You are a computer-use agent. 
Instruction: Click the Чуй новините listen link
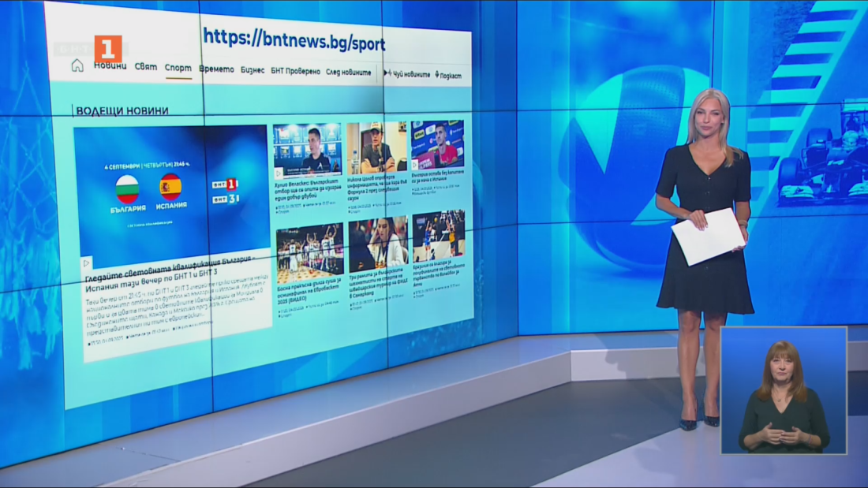[407, 73]
